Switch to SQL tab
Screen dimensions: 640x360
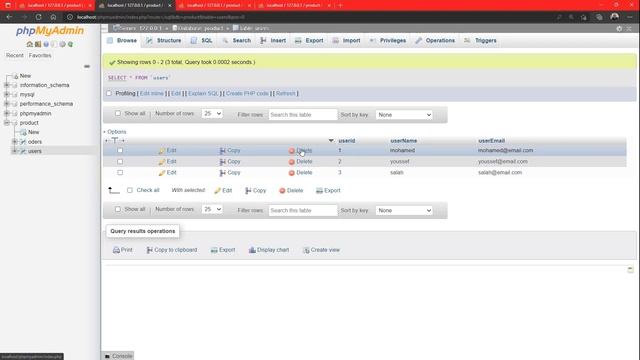202,40
